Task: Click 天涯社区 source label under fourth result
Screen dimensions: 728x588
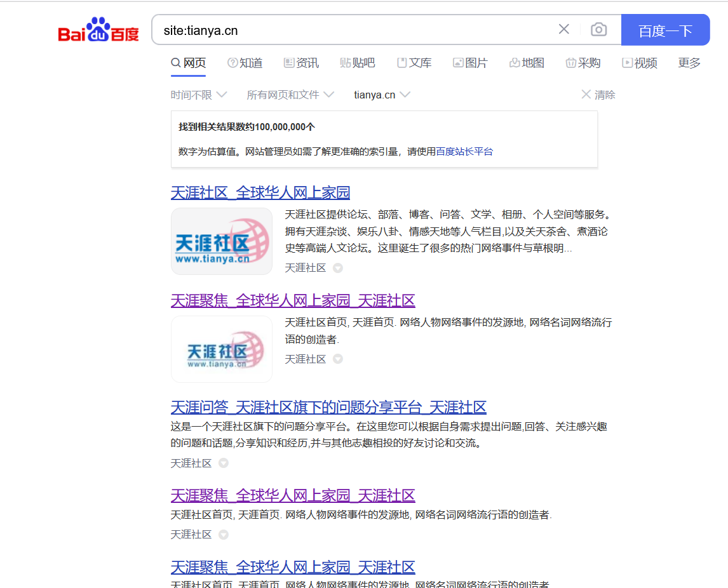Action: point(191,535)
